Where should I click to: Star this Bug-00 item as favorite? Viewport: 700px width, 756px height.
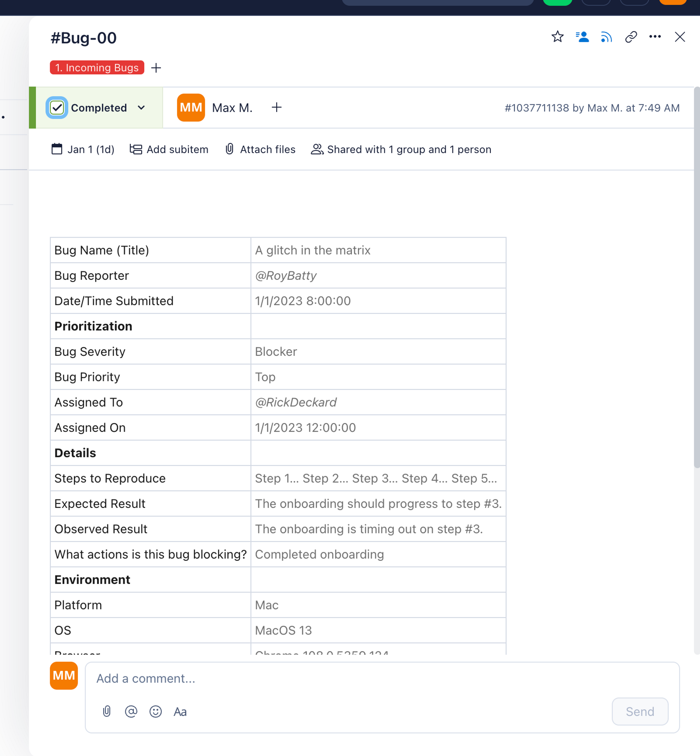click(557, 37)
